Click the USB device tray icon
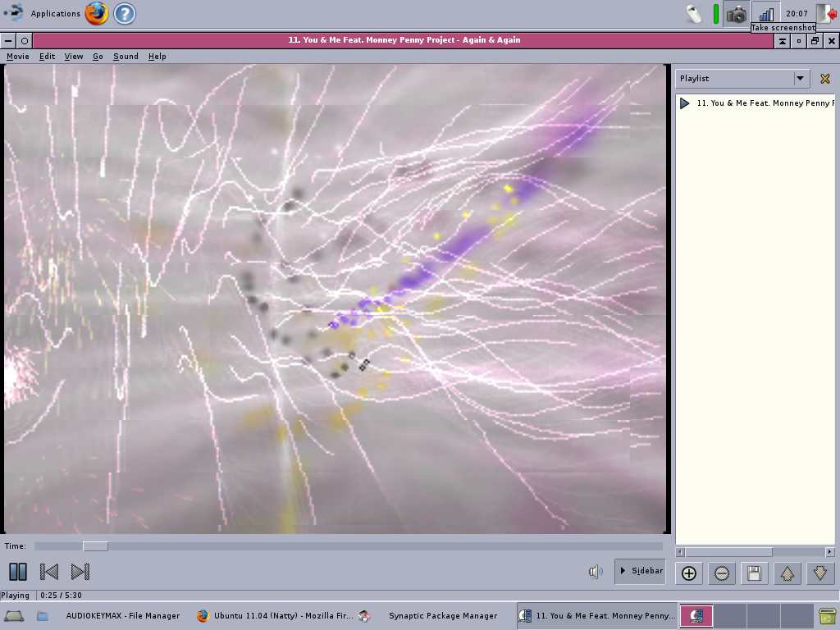Image resolution: width=840 pixels, height=630 pixels. point(694,14)
